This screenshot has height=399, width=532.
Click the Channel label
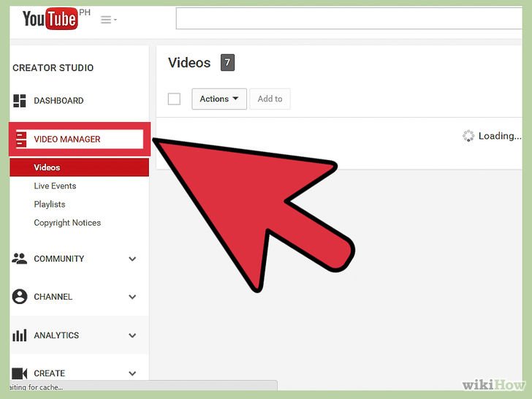coord(53,297)
